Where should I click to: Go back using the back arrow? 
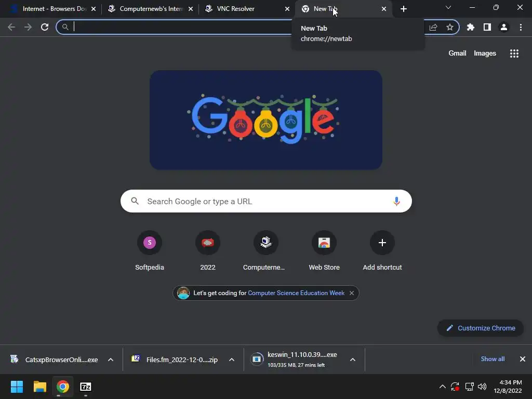pos(11,27)
